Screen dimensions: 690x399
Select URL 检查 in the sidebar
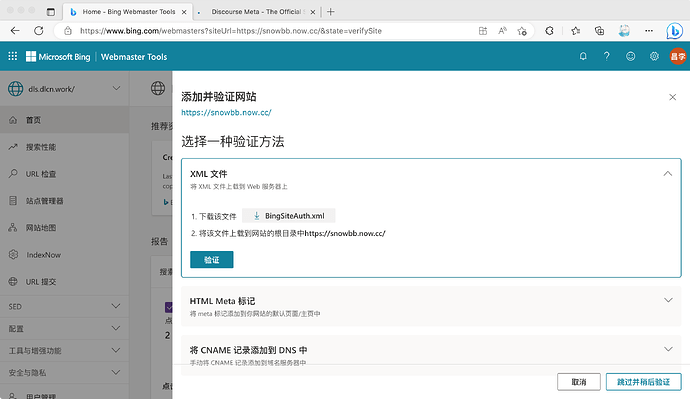pyautogui.click(x=64, y=174)
